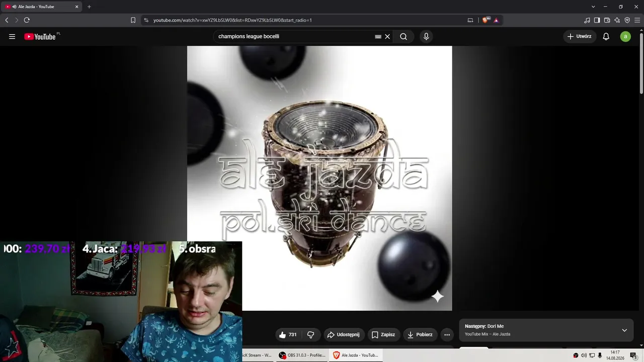Screen dimensions: 644x362
Task: Open the YouTube guide hamburger menu
Action: coord(12,36)
